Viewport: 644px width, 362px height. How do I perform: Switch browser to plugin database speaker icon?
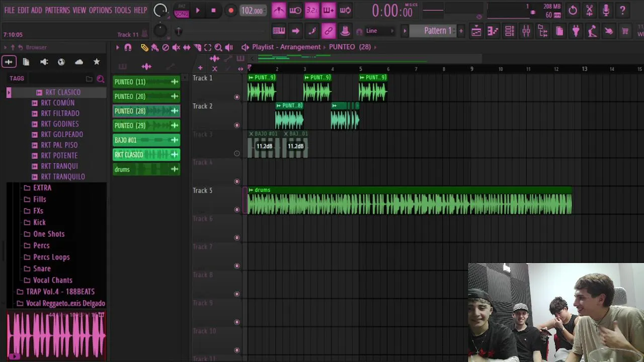(44, 62)
